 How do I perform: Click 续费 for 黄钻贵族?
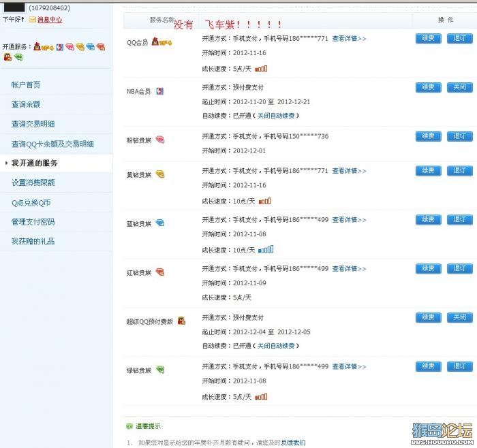429,170
